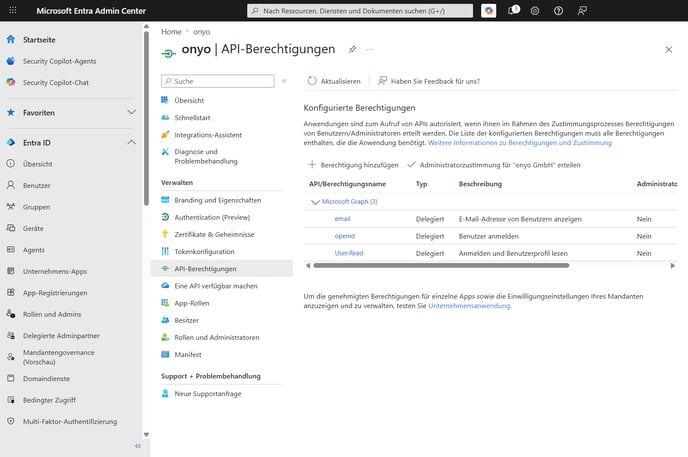Open the User.Read permission link
The width and height of the screenshot is (688, 457).
[x=349, y=253]
